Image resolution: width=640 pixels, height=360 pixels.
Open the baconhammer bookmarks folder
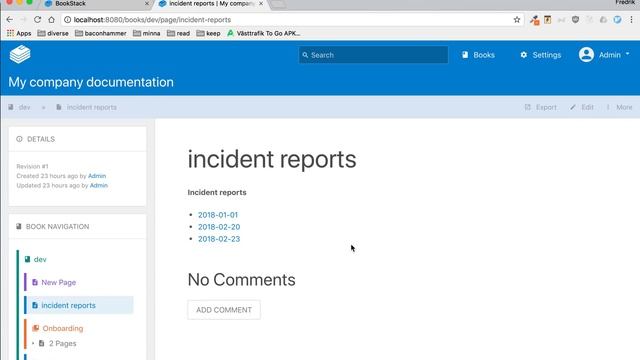101,33
